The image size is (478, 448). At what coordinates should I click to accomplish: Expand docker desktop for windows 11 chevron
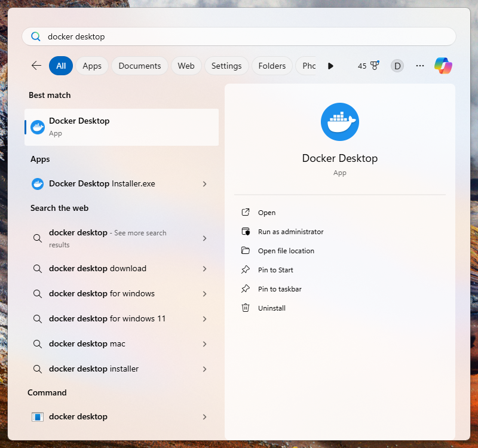[204, 319]
